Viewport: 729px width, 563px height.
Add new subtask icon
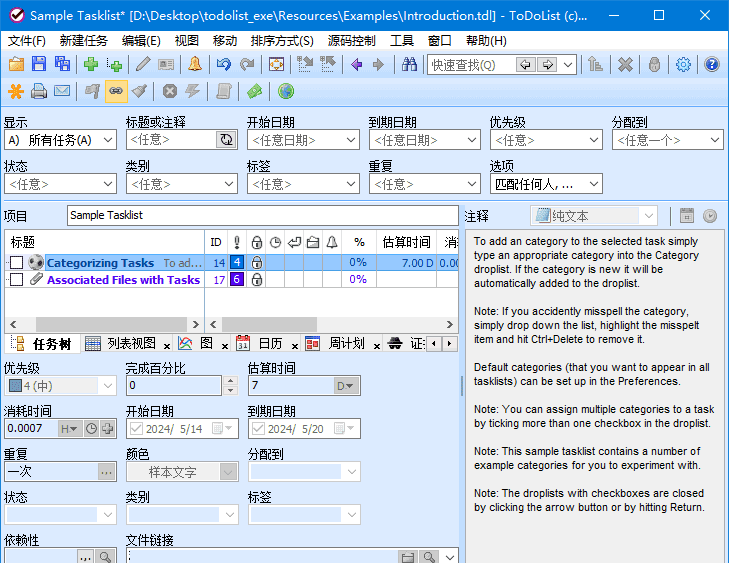(x=114, y=64)
